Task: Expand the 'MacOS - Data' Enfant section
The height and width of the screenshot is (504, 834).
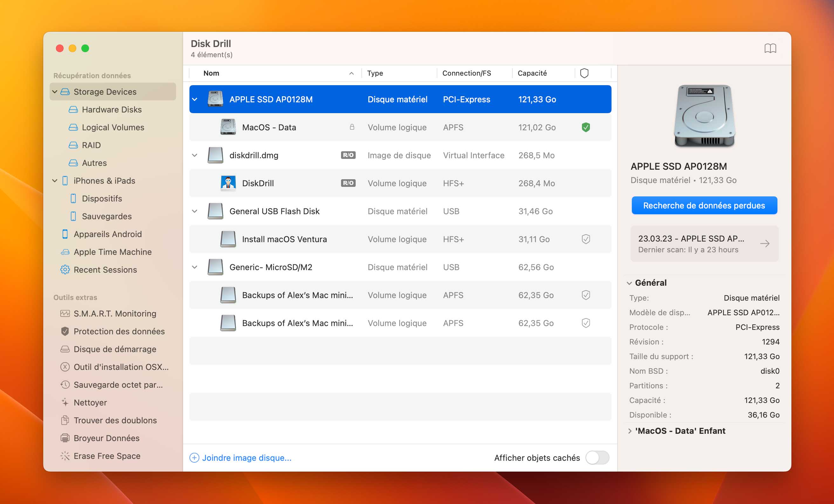Action: pos(630,431)
